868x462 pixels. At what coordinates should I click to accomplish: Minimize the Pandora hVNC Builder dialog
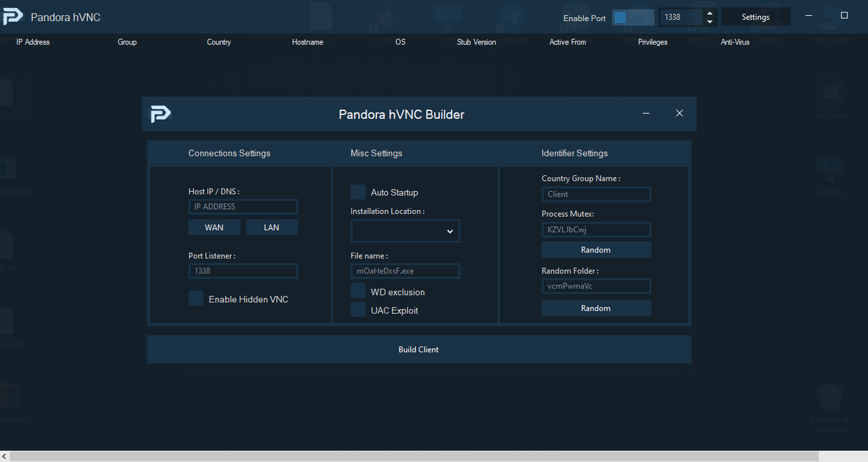click(646, 113)
